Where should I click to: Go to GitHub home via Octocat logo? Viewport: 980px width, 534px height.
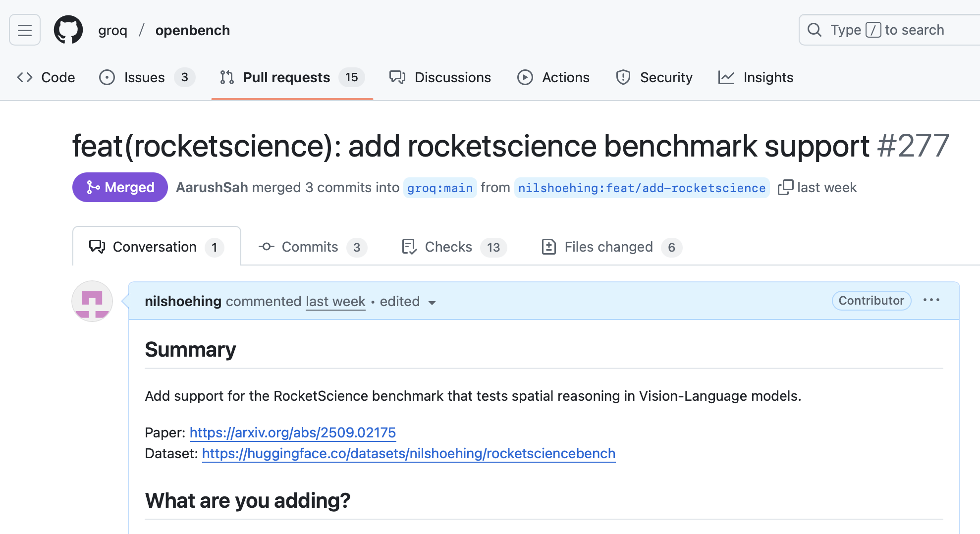coord(68,30)
